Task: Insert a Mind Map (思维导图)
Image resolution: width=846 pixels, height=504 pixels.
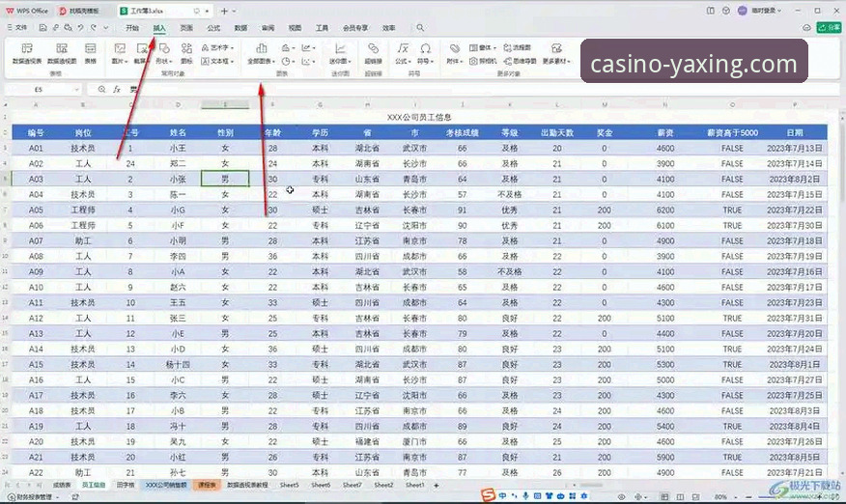Action: tap(520, 61)
